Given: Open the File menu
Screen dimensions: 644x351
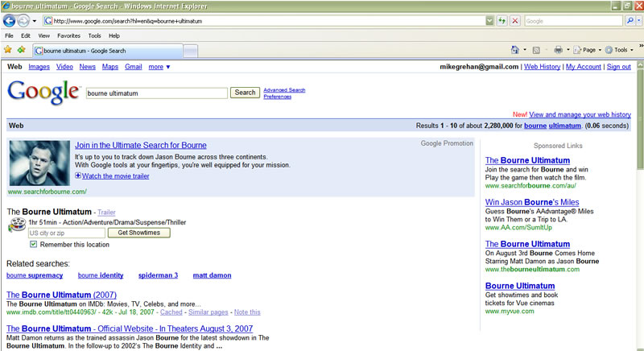Looking at the screenshot, I should 9,35.
